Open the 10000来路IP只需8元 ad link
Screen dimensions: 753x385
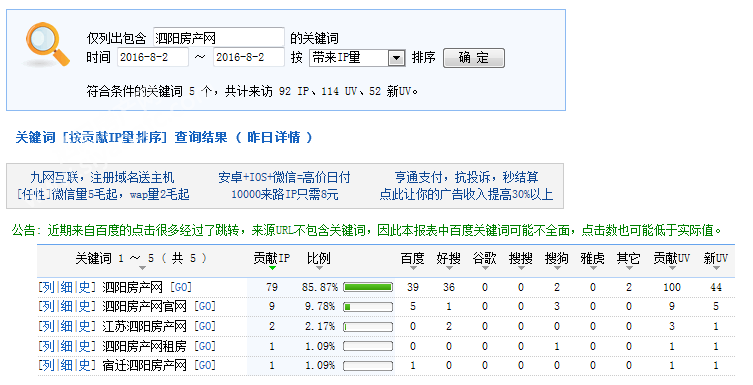[x=285, y=194]
